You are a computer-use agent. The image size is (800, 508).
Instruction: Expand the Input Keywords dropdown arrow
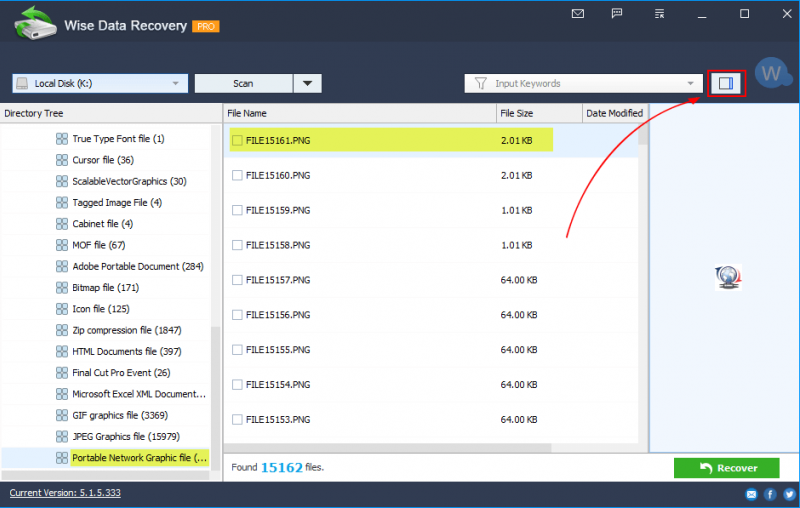[x=690, y=83]
